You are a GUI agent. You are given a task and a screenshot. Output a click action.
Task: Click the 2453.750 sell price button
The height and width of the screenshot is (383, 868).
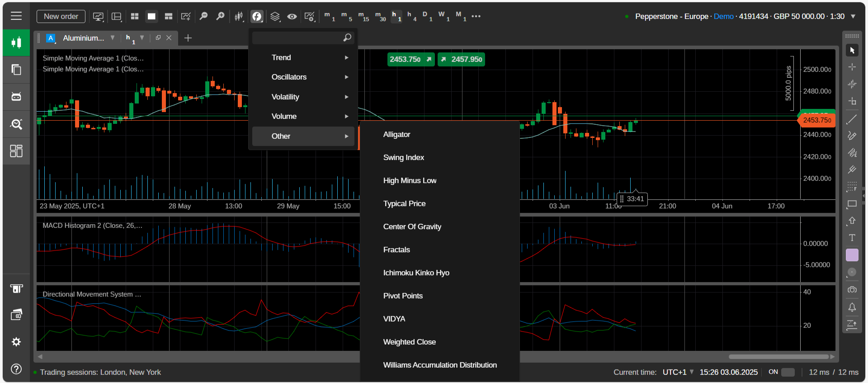(x=411, y=59)
